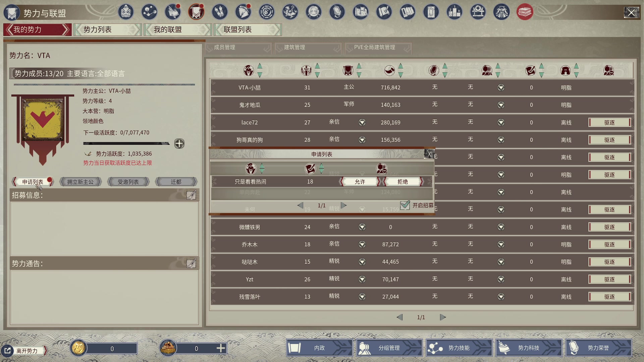Edit 势力通告 with the pencil icon
This screenshot has height=362, width=644.
[x=191, y=263]
